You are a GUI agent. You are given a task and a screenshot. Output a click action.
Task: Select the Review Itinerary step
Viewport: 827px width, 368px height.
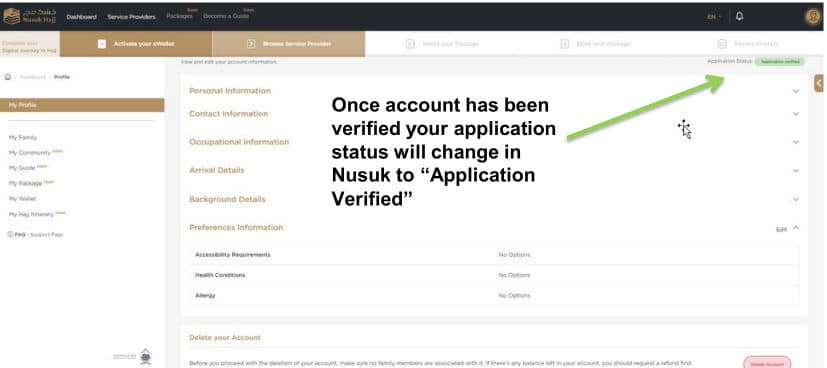[x=748, y=44]
